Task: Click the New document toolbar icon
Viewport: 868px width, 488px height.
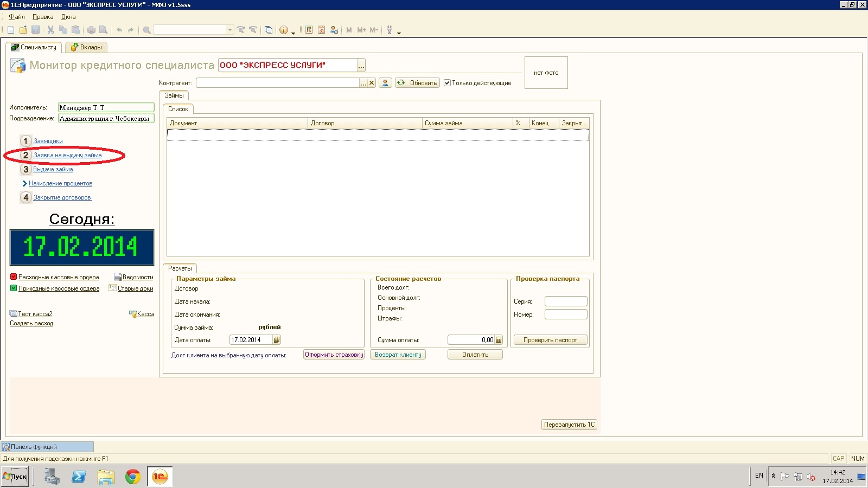Action: point(11,30)
